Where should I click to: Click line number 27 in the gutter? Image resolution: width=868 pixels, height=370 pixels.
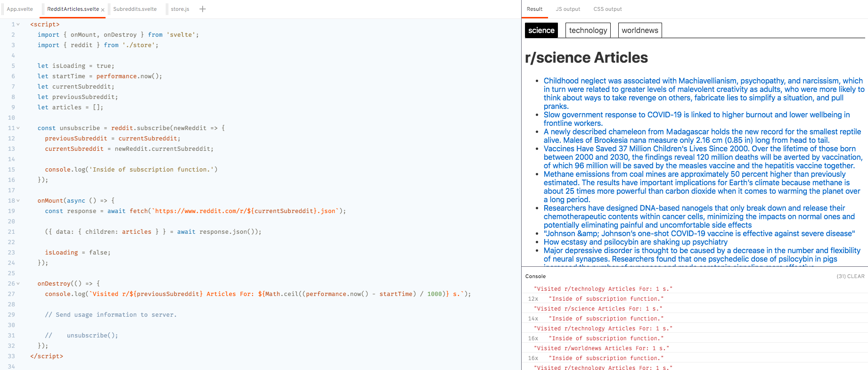[x=11, y=294]
